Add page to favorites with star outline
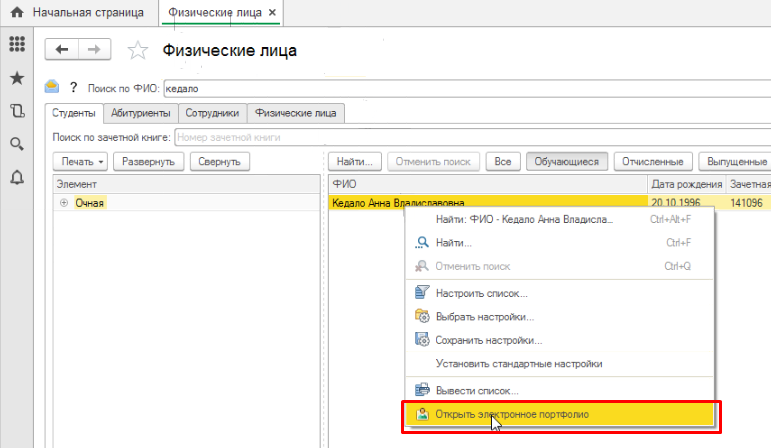 pos(138,50)
